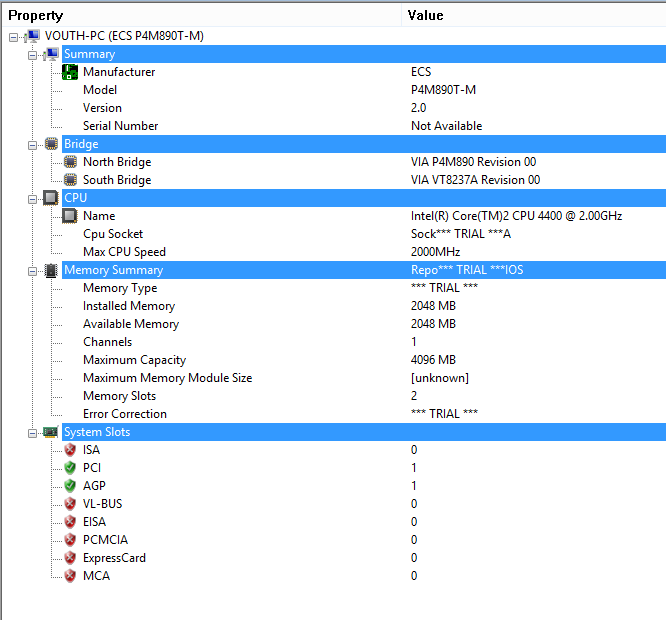Collapse the CPU section
This screenshot has width=666, height=620.
(x=32, y=199)
